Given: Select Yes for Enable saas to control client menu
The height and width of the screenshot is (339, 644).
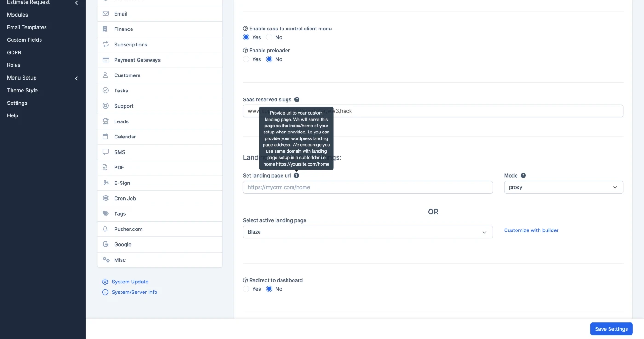Looking at the screenshot, I should point(246,37).
